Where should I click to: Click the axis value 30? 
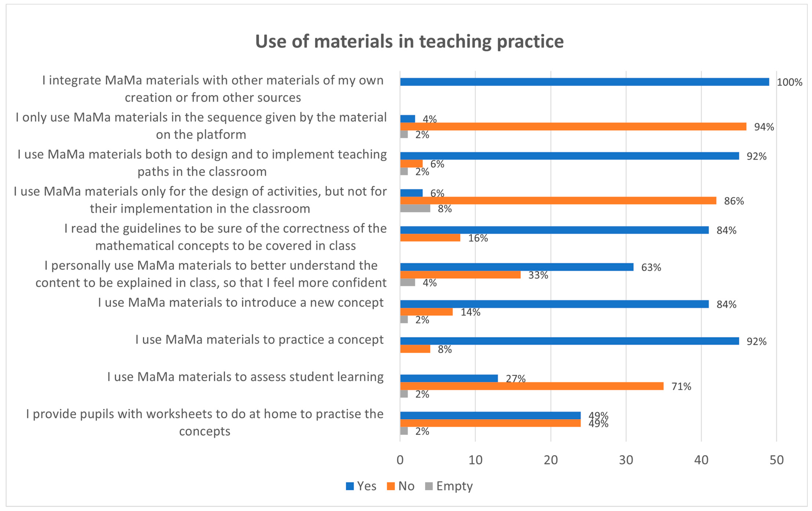[x=626, y=460]
